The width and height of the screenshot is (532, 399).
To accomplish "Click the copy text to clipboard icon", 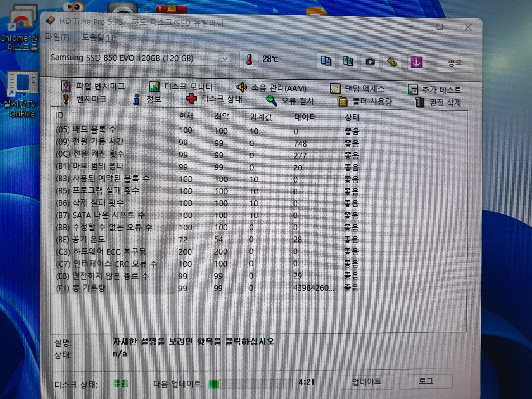I will [x=326, y=61].
